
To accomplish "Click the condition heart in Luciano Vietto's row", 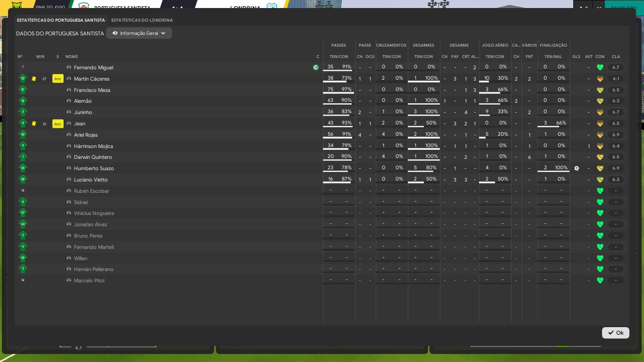I will pos(600,180).
